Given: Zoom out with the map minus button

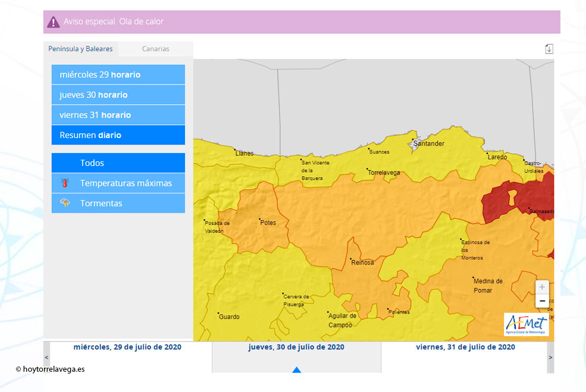Looking at the screenshot, I should 541,301.
